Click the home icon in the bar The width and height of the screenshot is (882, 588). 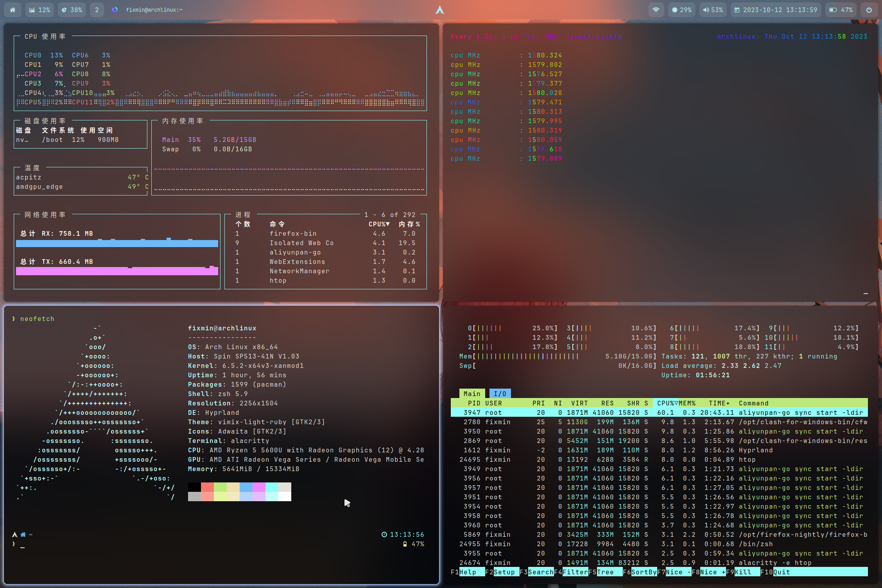click(13, 10)
